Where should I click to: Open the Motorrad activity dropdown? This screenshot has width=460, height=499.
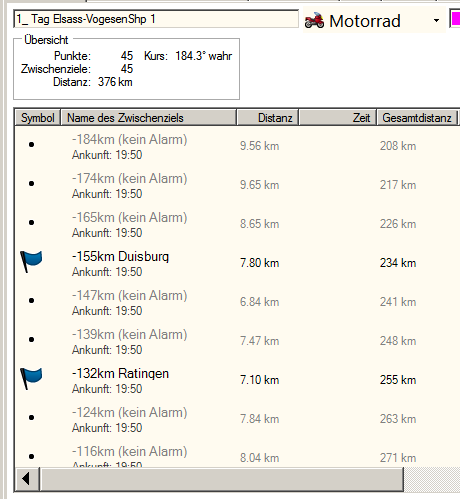pos(374,21)
